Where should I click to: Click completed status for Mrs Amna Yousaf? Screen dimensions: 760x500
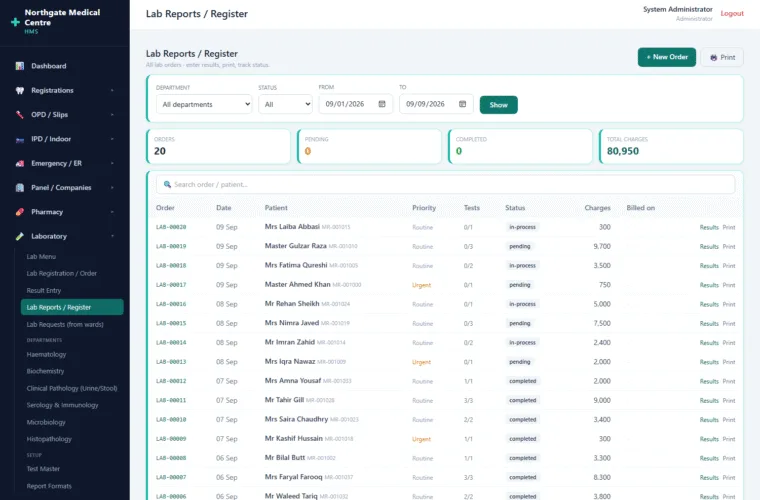click(x=522, y=381)
